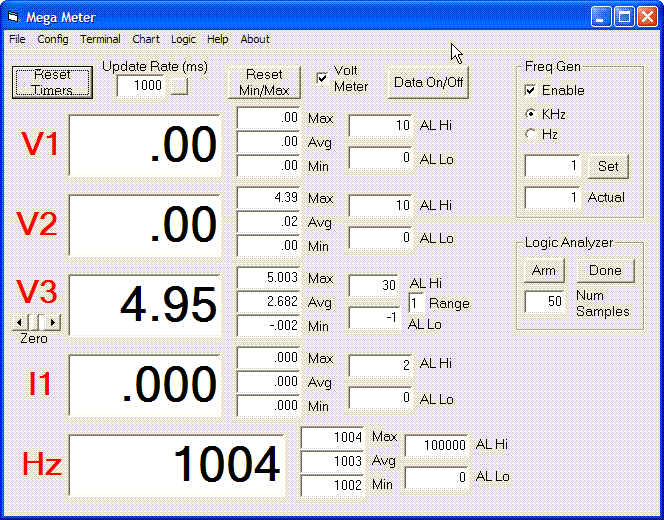Toggle data with Data On/Off button
The width and height of the screenshot is (664, 520).
coord(428,82)
